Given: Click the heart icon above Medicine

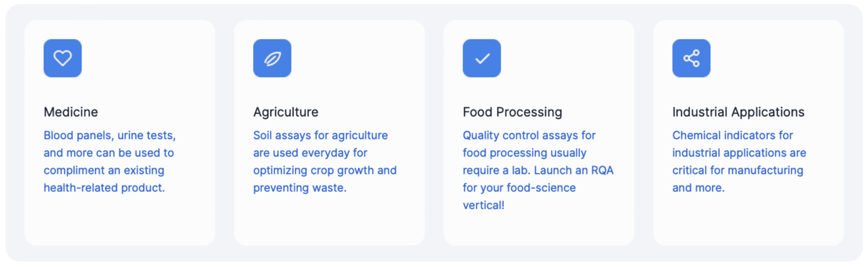Looking at the screenshot, I should pyautogui.click(x=63, y=58).
